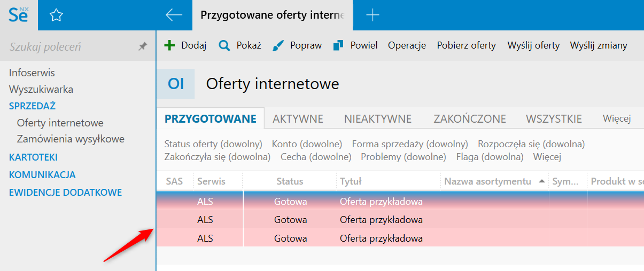Click the Pokaż magnifier icon

[x=224, y=45]
